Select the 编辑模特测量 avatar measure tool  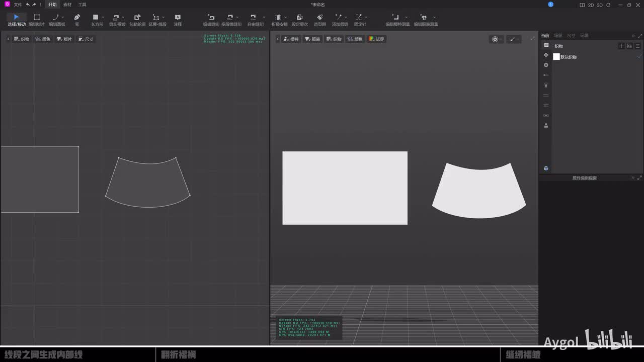pyautogui.click(x=397, y=20)
